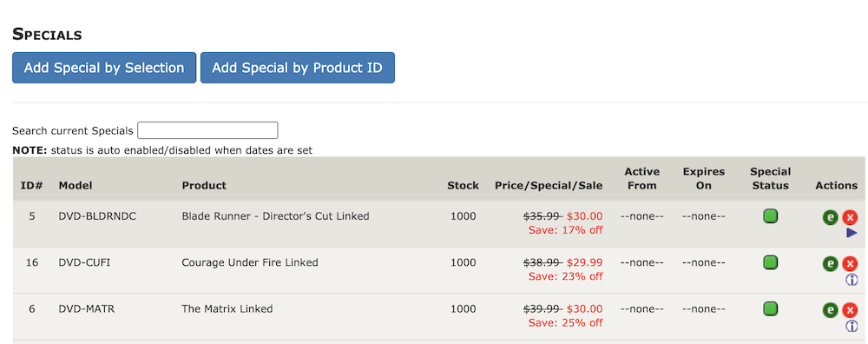Toggle Courage Under Fire special status

770,262
